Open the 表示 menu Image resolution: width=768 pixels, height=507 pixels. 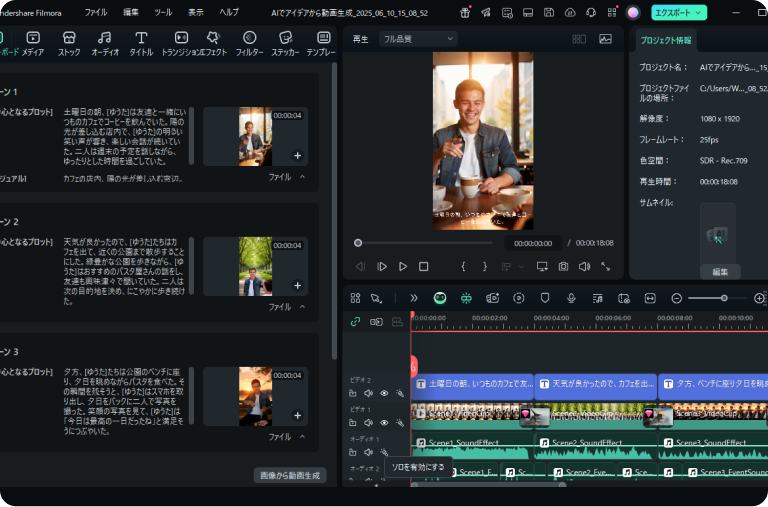coord(196,12)
